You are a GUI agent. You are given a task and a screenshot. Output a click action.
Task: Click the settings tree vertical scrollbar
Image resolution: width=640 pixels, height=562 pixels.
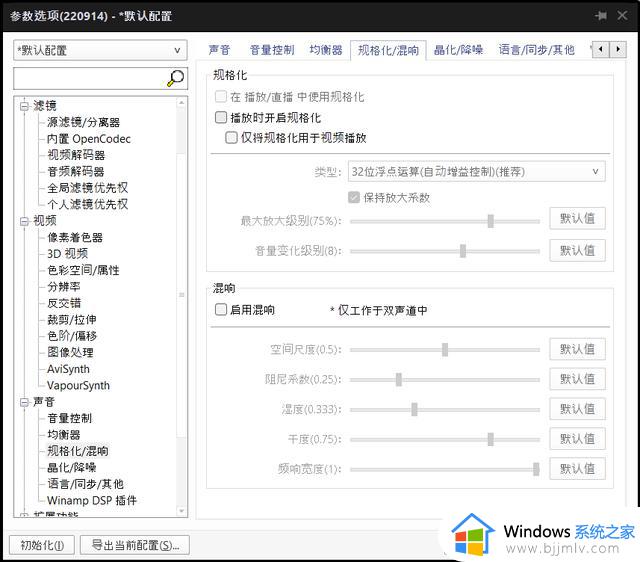182,307
